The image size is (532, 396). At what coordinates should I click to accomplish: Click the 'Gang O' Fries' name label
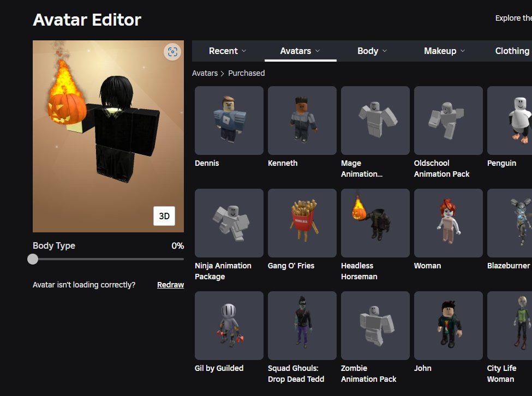[x=291, y=266]
